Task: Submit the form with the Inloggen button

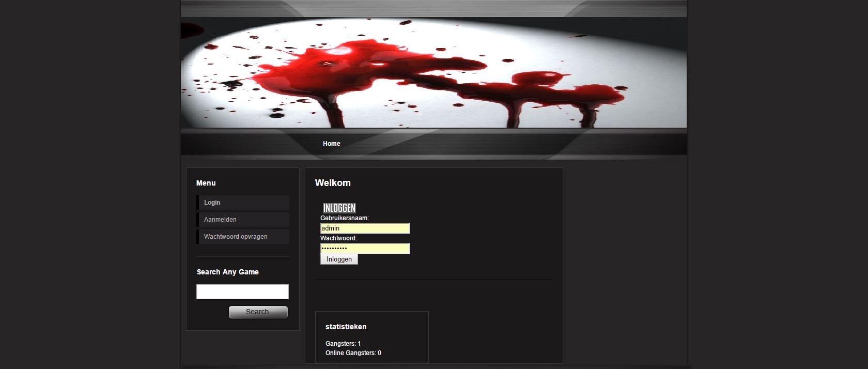Action: tap(339, 259)
